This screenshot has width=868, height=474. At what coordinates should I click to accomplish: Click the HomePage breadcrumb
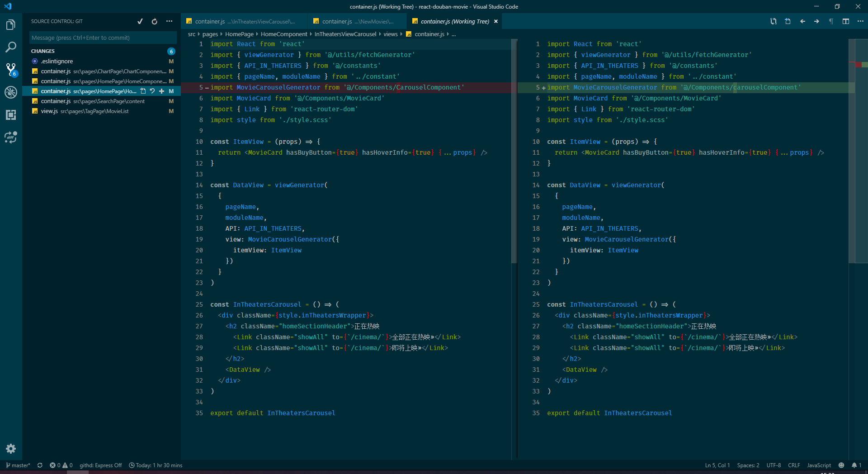tap(239, 34)
